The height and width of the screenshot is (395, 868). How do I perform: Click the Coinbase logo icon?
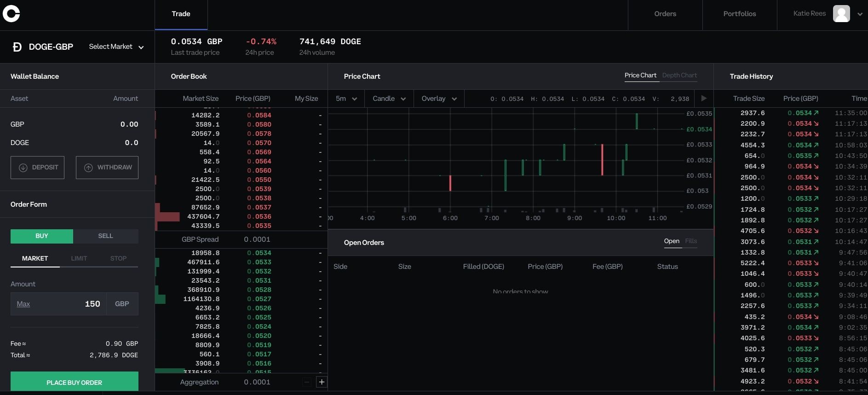point(11,14)
